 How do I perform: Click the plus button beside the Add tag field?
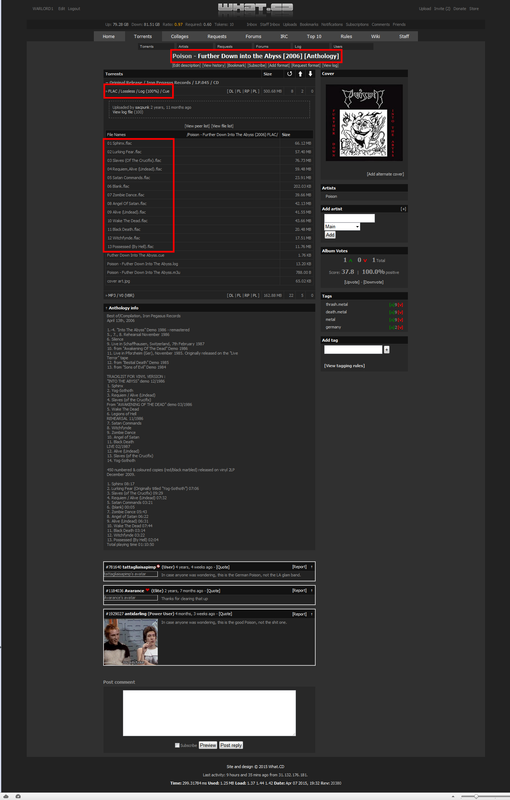click(x=387, y=349)
